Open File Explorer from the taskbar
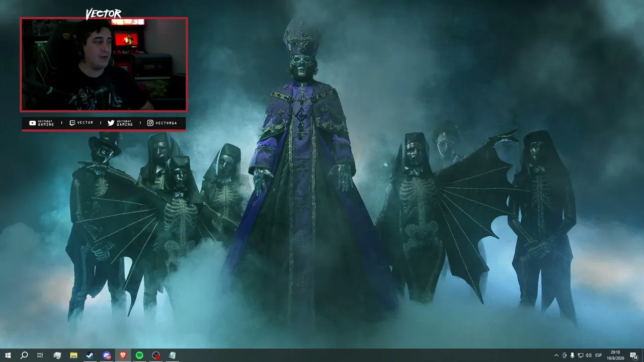The width and height of the screenshot is (644, 362). [x=73, y=355]
